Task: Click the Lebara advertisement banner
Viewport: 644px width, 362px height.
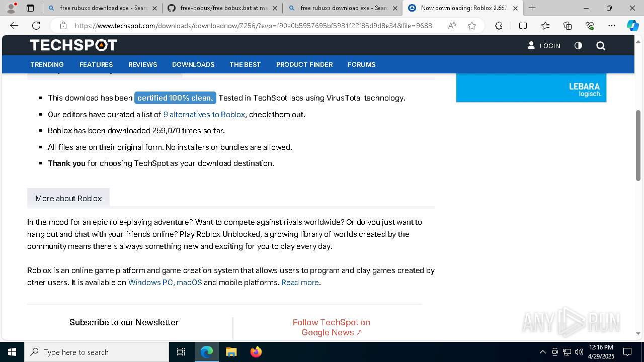Action: (x=531, y=88)
